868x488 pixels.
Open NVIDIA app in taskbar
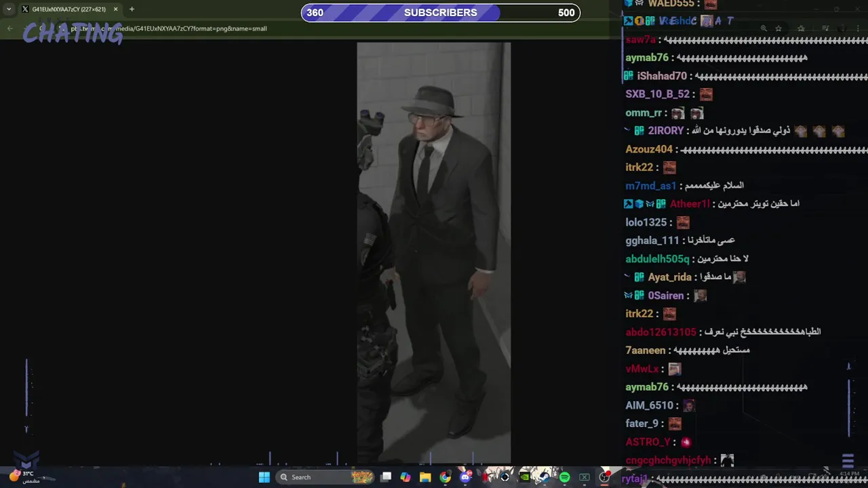[x=524, y=477]
